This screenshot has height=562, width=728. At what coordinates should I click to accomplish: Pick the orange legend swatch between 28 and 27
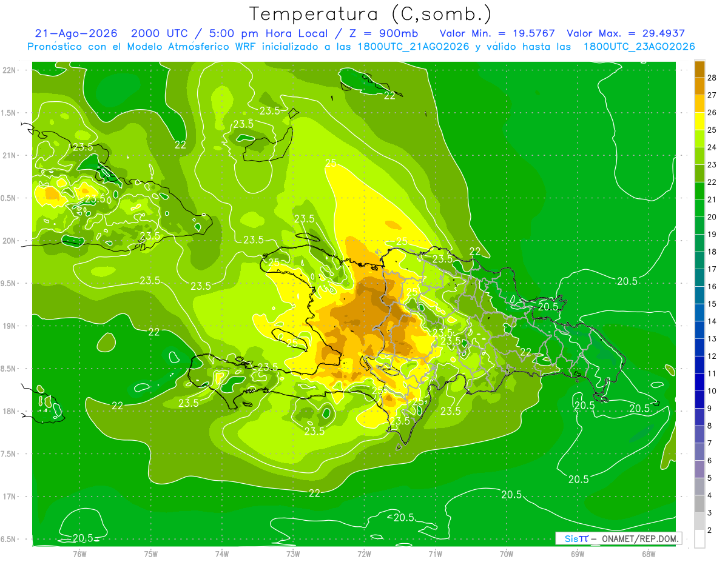pos(699,86)
